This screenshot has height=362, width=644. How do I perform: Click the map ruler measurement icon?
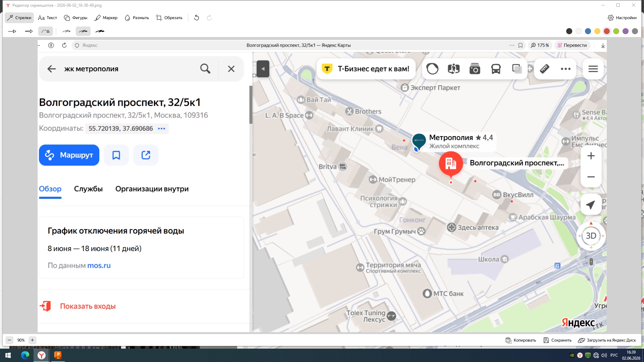click(x=544, y=69)
